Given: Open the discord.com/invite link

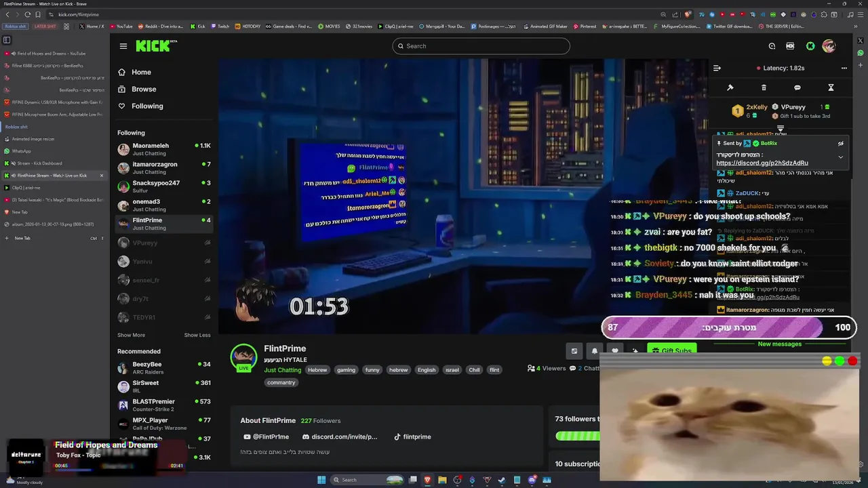Looking at the screenshot, I should pos(340,437).
